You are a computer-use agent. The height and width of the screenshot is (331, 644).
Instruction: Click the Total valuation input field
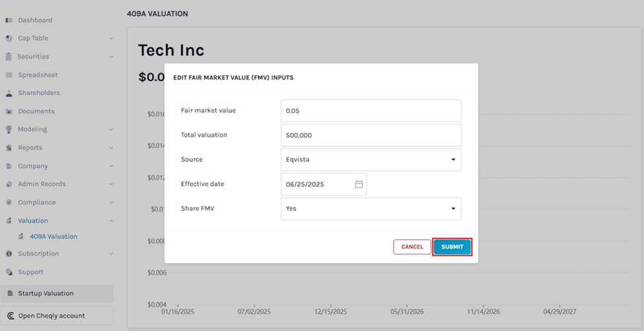(371, 135)
